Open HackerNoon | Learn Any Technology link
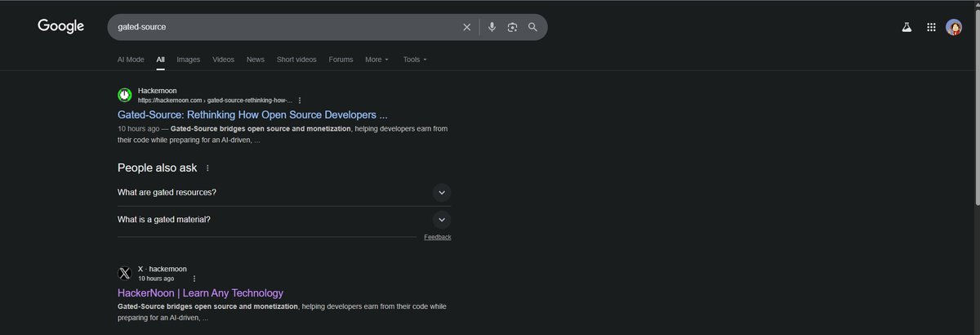Screen dimensions: 980x335 click(200, 293)
